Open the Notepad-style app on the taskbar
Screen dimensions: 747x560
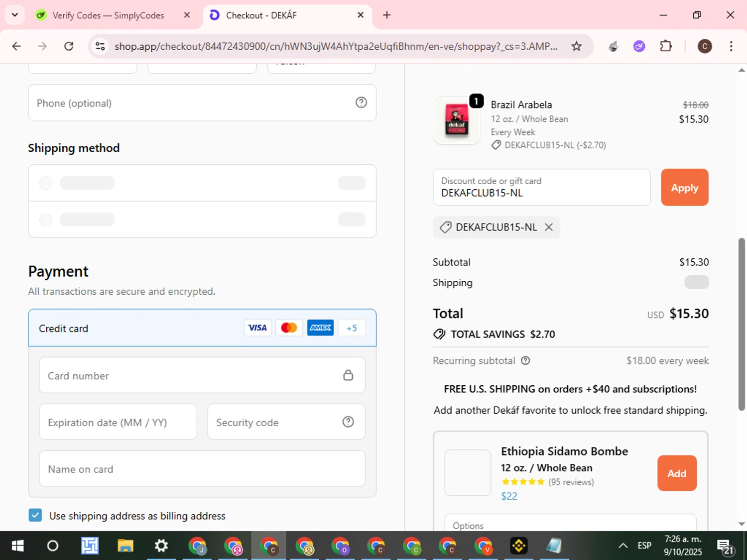click(x=554, y=546)
